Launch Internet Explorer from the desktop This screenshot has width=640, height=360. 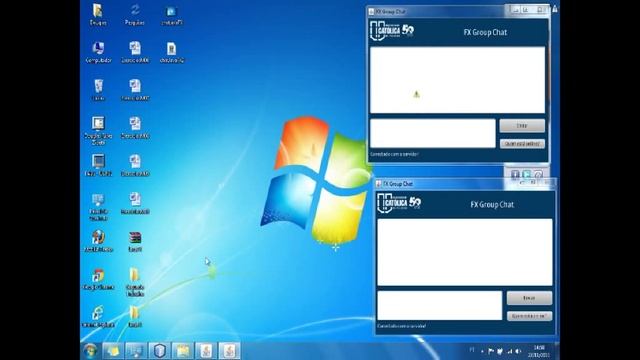tap(98, 317)
